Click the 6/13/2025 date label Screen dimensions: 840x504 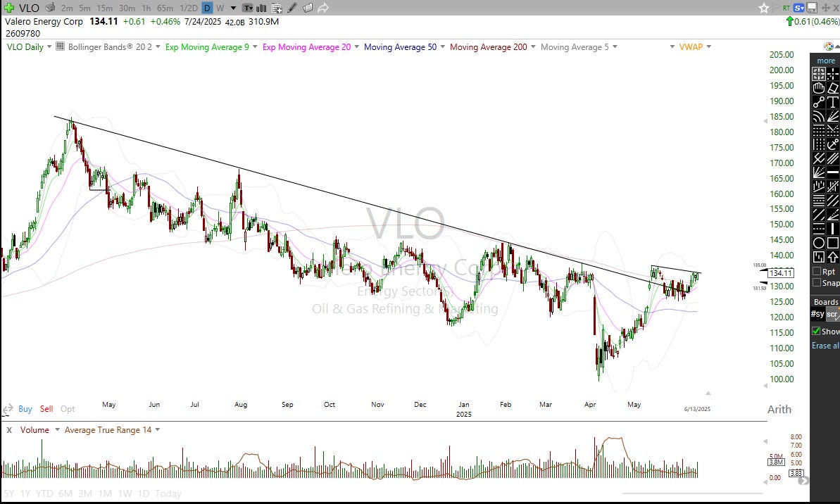point(697,409)
